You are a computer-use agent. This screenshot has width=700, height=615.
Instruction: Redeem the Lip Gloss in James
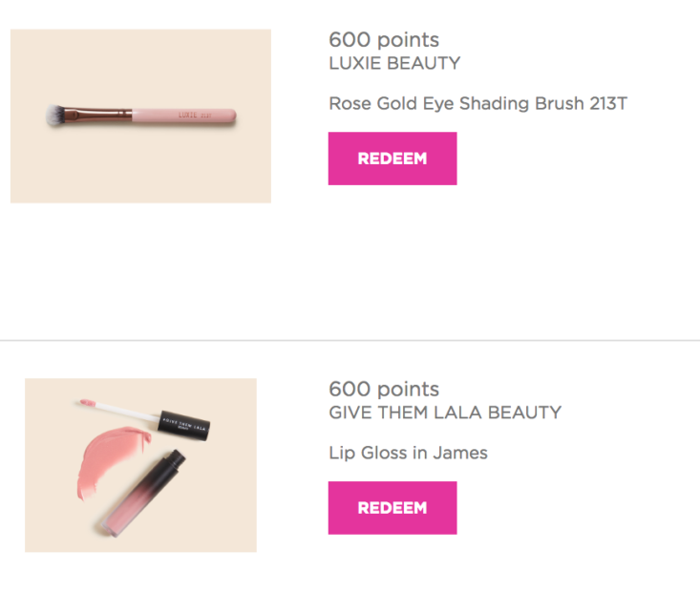pos(392,508)
